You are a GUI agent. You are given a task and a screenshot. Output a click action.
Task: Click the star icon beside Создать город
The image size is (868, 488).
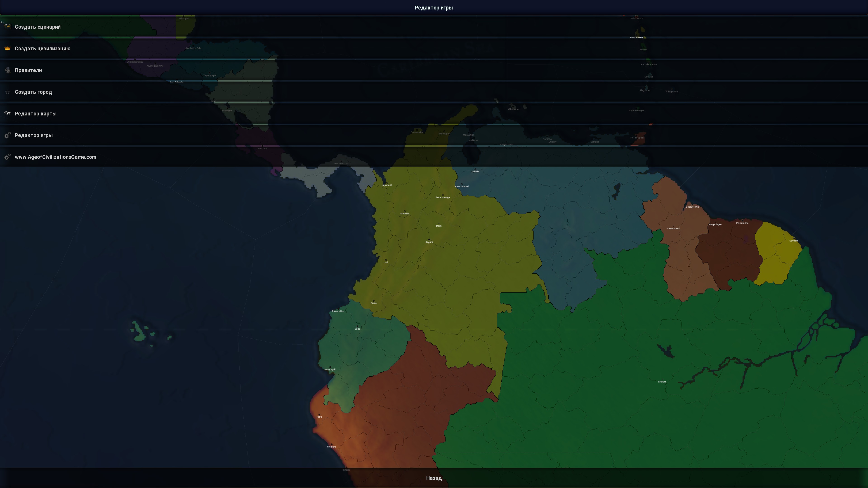[x=7, y=92]
